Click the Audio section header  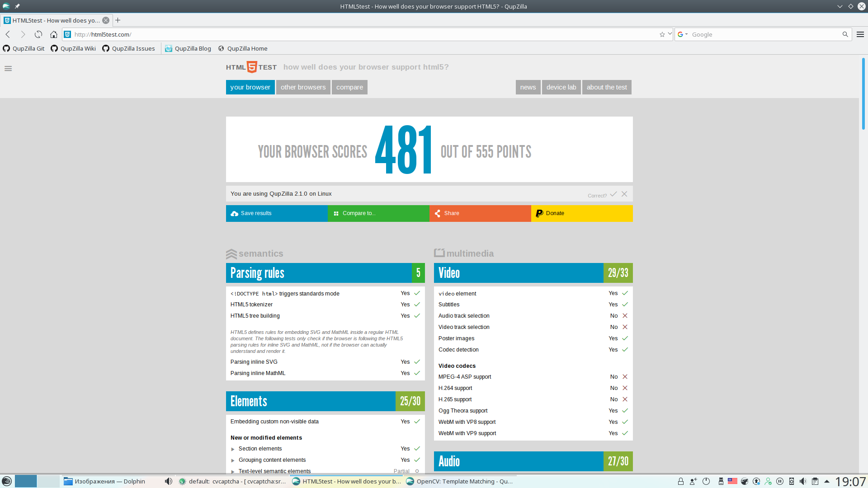pos(533,461)
